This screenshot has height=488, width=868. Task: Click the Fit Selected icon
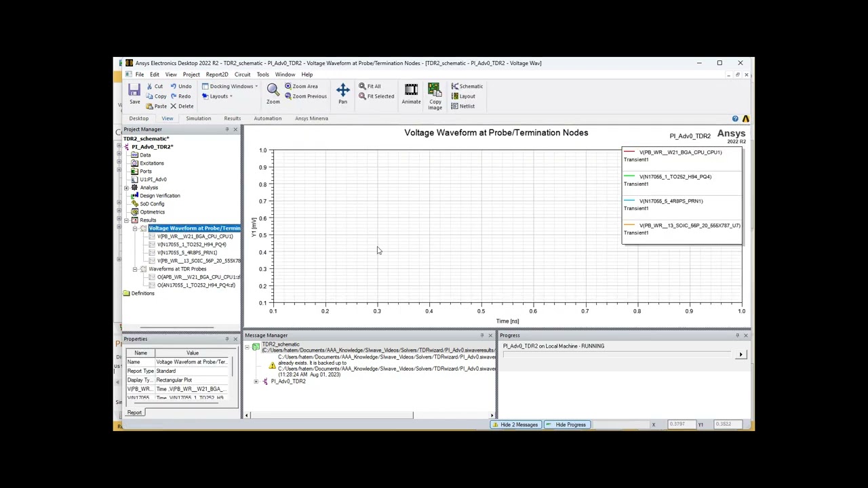pos(362,96)
